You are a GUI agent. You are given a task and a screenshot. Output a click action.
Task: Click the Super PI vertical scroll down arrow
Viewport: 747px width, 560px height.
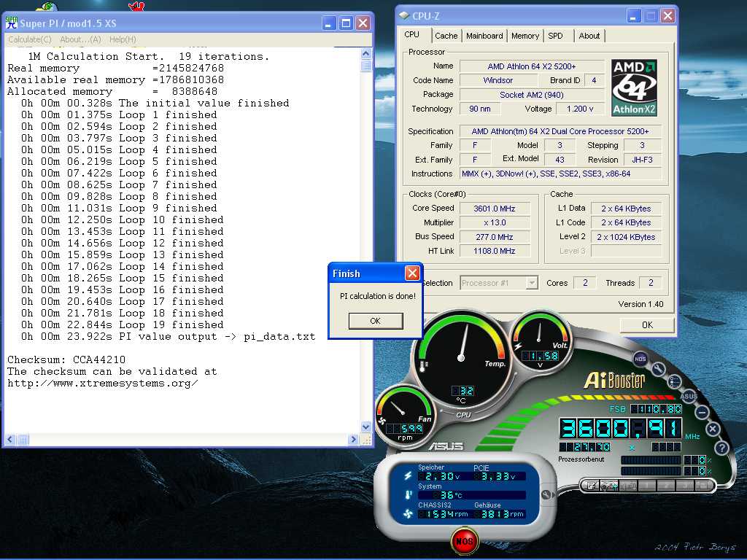click(366, 427)
